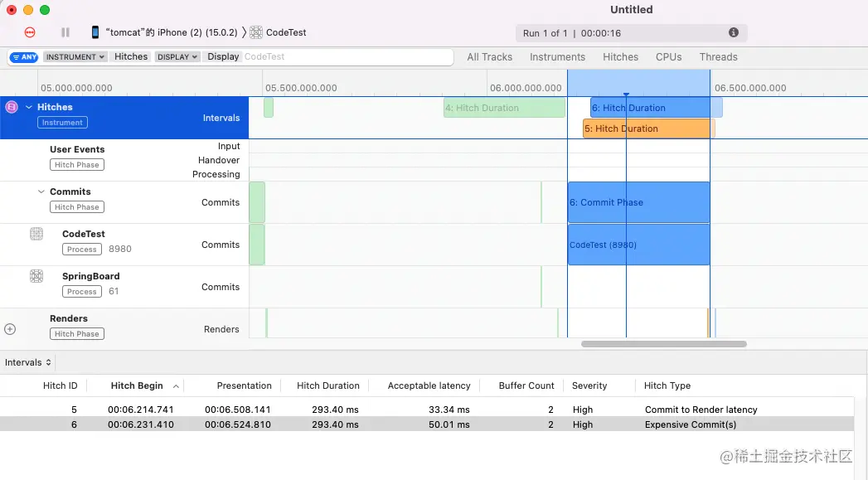
Task: Click the 00:06.524.810 presentation cell
Action: pos(237,424)
